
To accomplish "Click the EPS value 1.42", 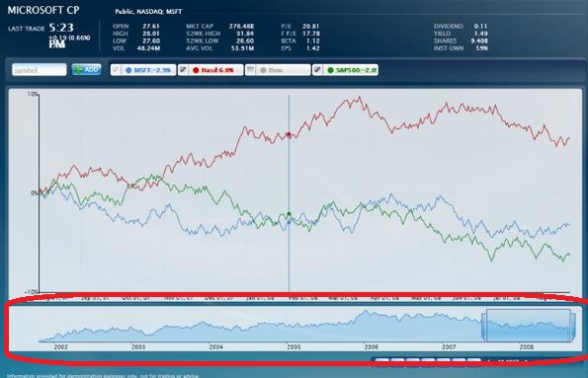I will click(x=312, y=48).
